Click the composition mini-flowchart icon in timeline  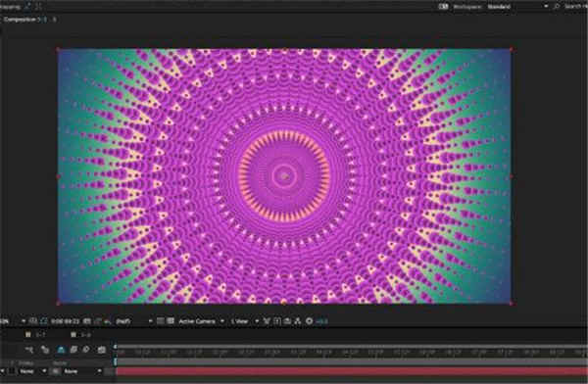click(x=29, y=350)
